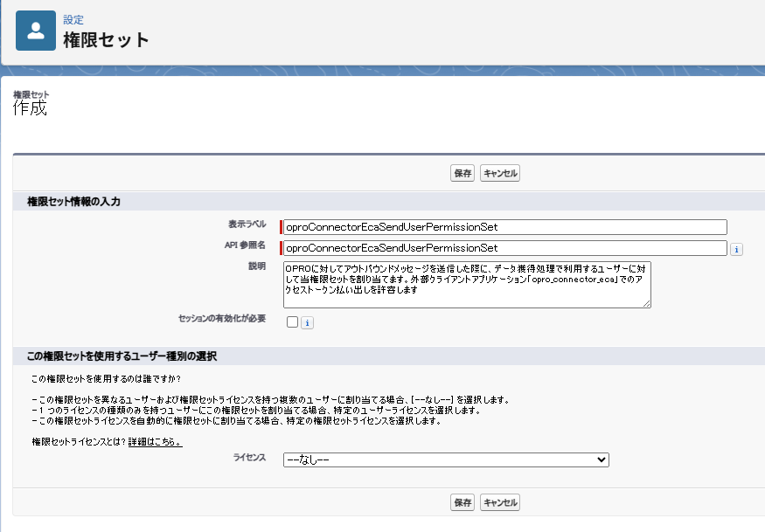Screen dimensions: 765x532
Task: Click the 設定 breadcrumb text in header
Action: point(73,19)
